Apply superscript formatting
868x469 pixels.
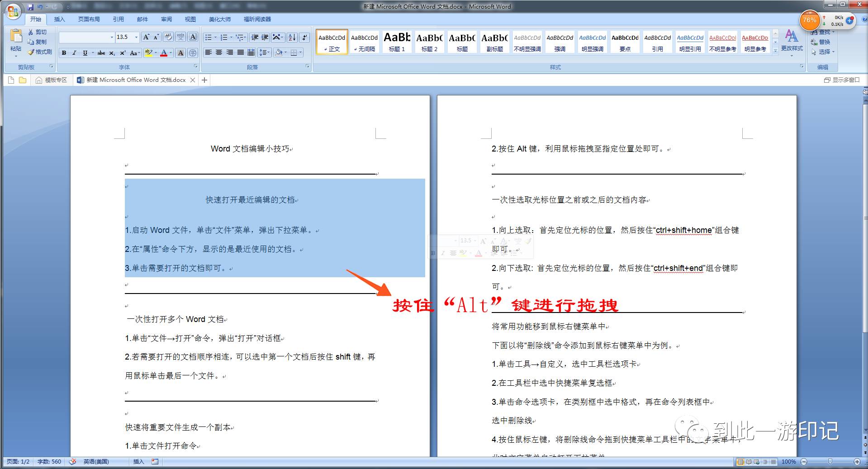[123, 53]
